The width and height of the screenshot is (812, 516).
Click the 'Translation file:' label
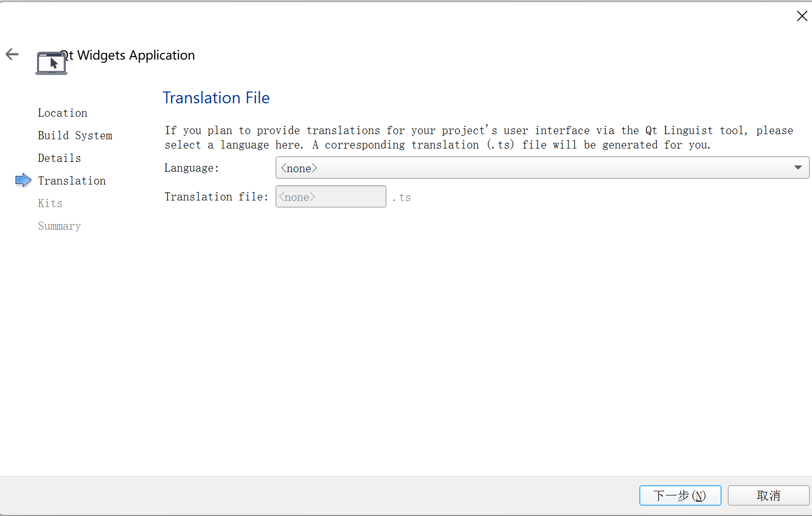coord(216,197)
